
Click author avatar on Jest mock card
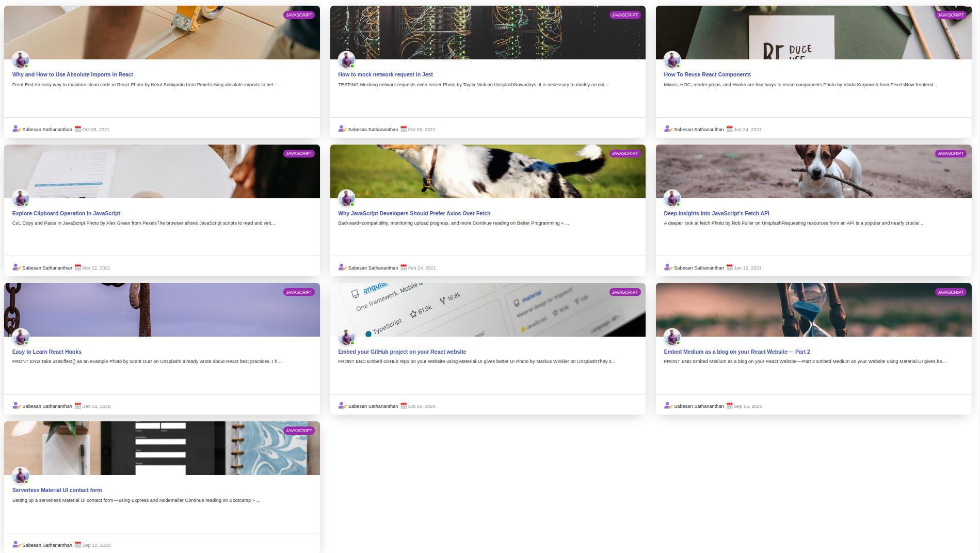(346, 59)
